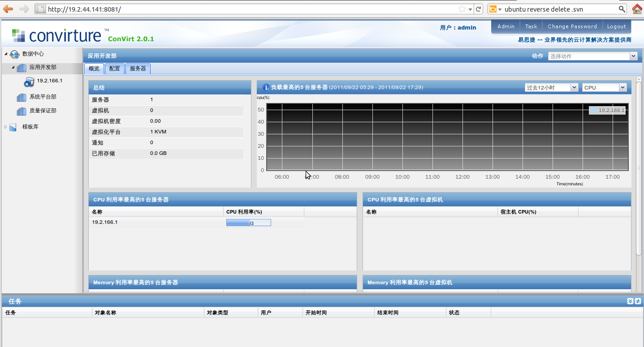Open the 过去12小时 time range dropdown
The width and height of the screenshot is (644, 347).
(574, 88)
